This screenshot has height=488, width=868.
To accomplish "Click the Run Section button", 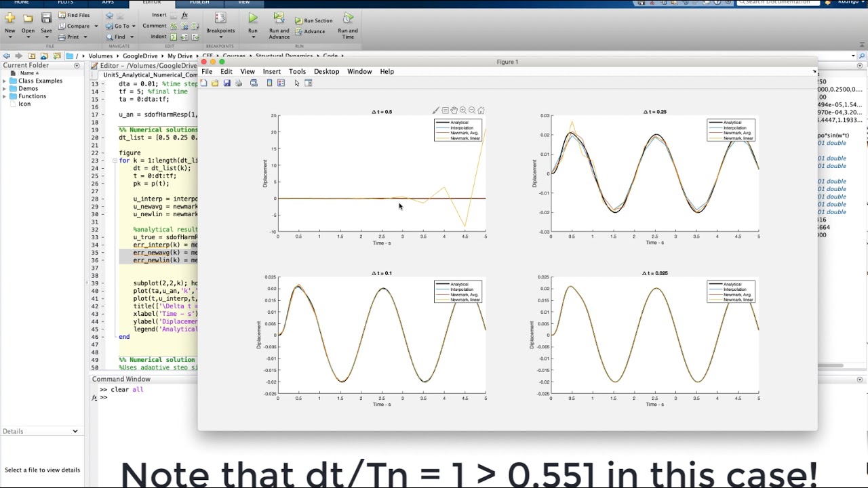I will tap(313, 20).
